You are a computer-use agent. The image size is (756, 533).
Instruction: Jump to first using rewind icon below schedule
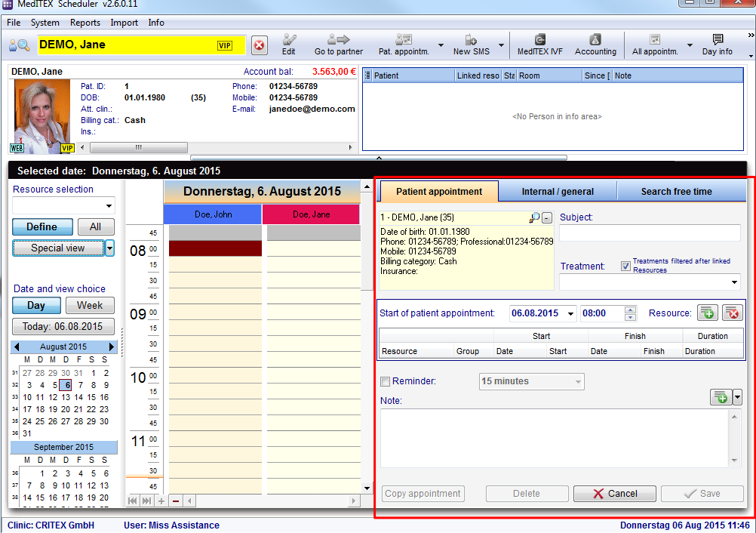coord(133,501)
